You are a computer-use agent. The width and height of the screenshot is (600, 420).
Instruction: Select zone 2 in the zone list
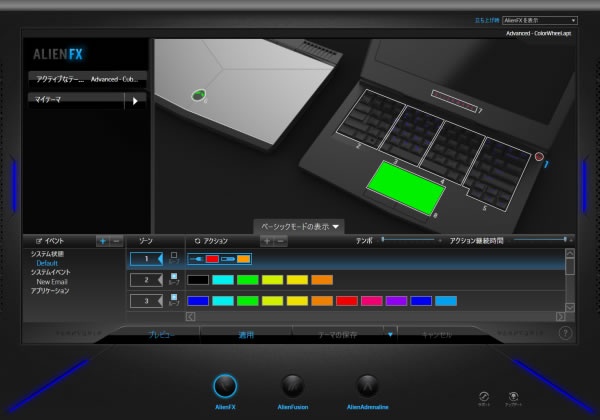(x=144, y=280)
